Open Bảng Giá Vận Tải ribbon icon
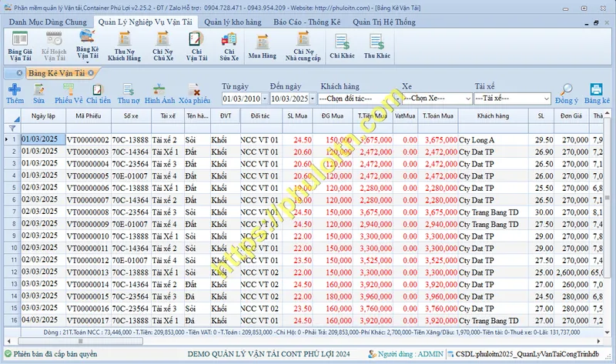 [20, 46]
